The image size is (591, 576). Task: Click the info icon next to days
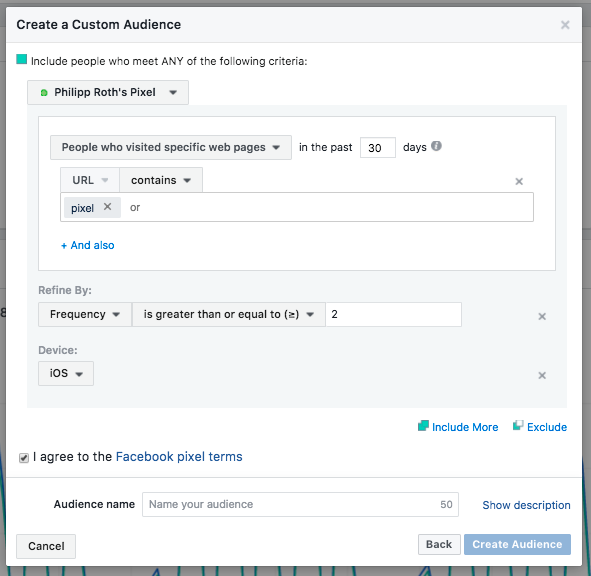click(436, 146)
